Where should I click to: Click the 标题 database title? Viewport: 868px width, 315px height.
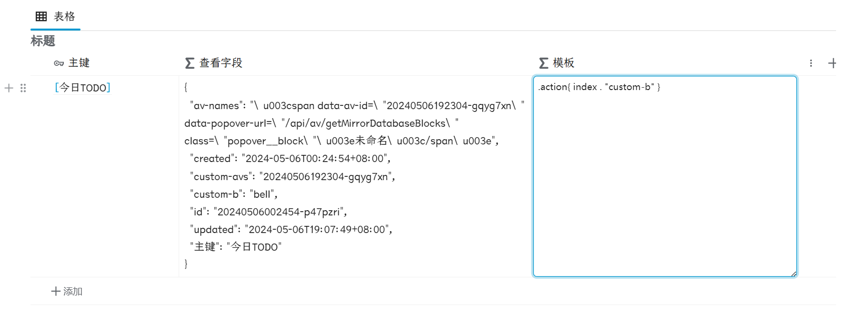tap(43, 41)
